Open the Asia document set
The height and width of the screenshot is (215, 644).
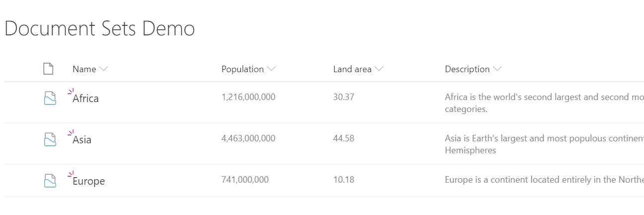click(82, 140)
